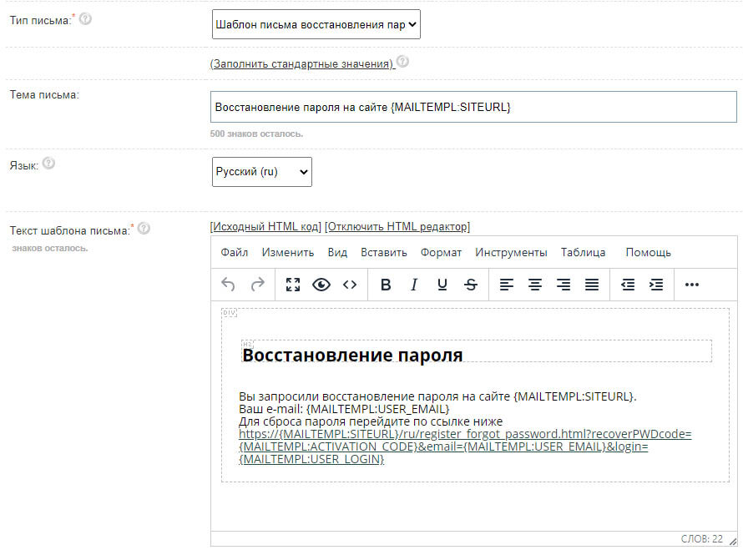This screenshot has width=743, height=560.
Task: Open the Вставить menu
Action: point(384,253)
